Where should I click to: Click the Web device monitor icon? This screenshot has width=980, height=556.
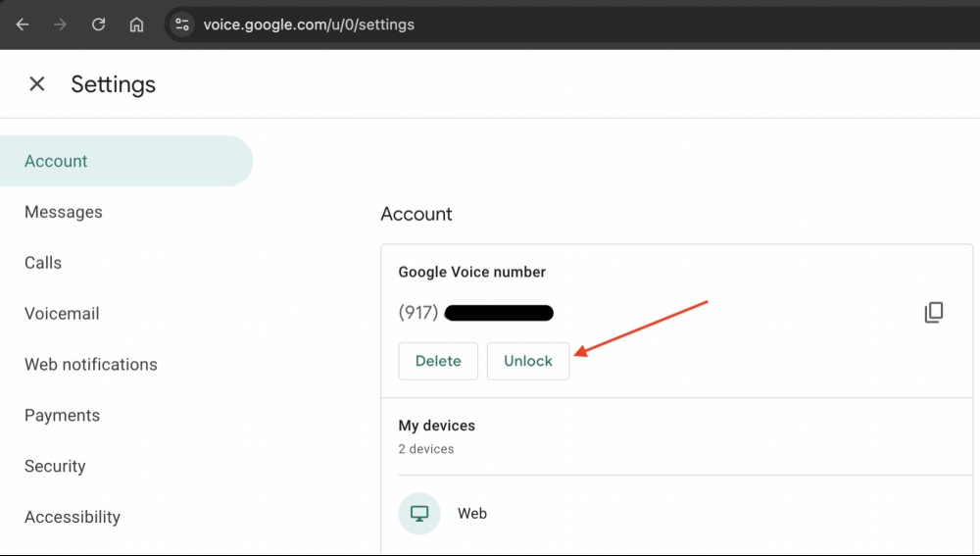click(x=419, y=514)
